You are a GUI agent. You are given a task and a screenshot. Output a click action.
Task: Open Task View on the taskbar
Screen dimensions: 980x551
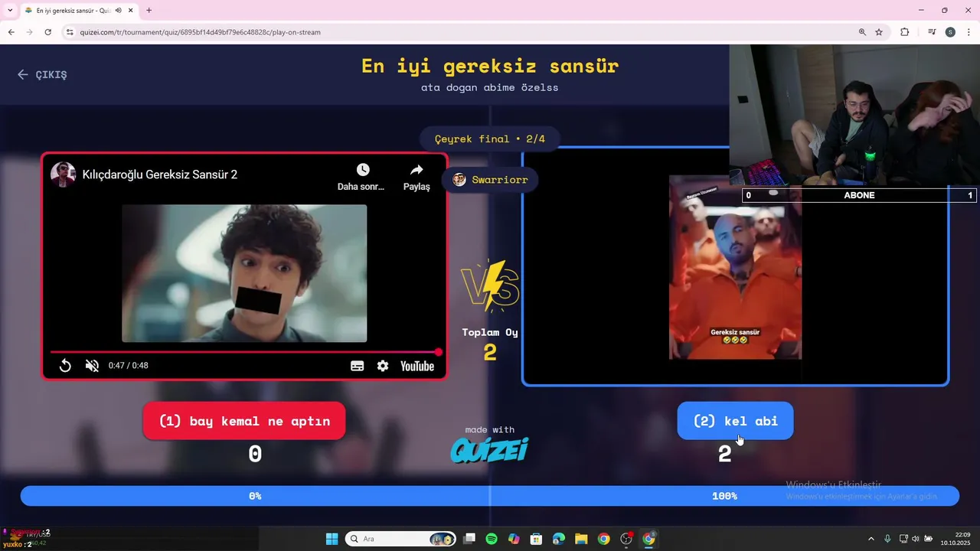coord(469,539)
